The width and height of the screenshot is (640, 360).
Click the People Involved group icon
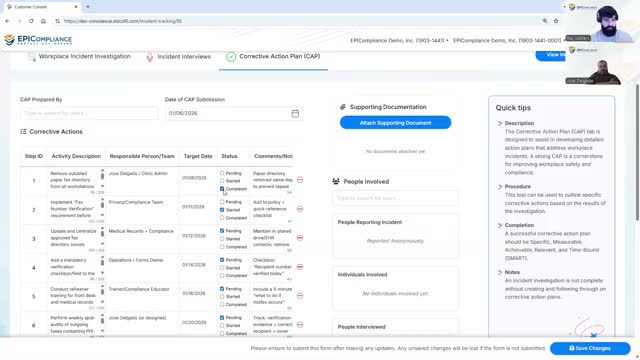coord(336,181)
